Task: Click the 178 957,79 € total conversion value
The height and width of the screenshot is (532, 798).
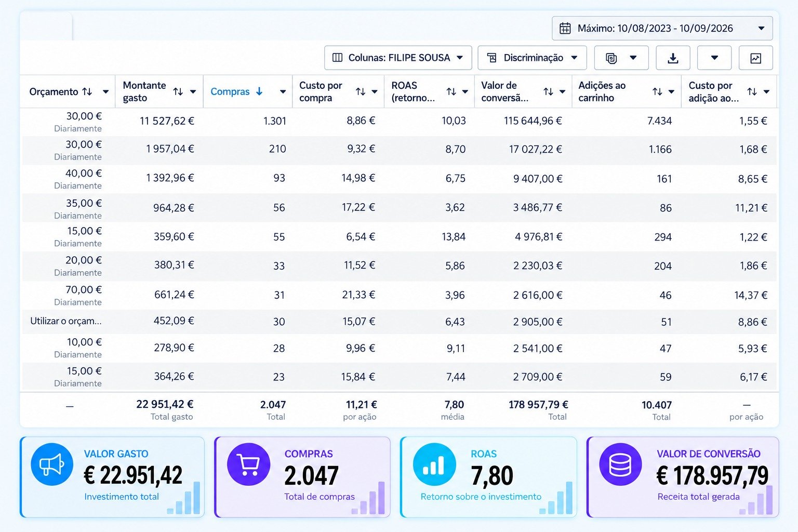Action: click(538, 404)
